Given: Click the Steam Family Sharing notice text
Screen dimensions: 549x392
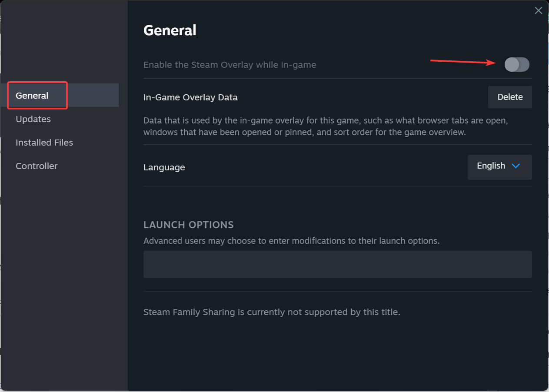Looking at the screenshot, I should coord(272,312).
